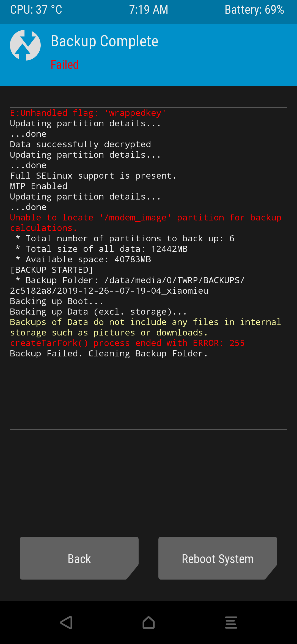Click the Reboot System button
Viewport: 297px width, 644px height.
point(218,558)
